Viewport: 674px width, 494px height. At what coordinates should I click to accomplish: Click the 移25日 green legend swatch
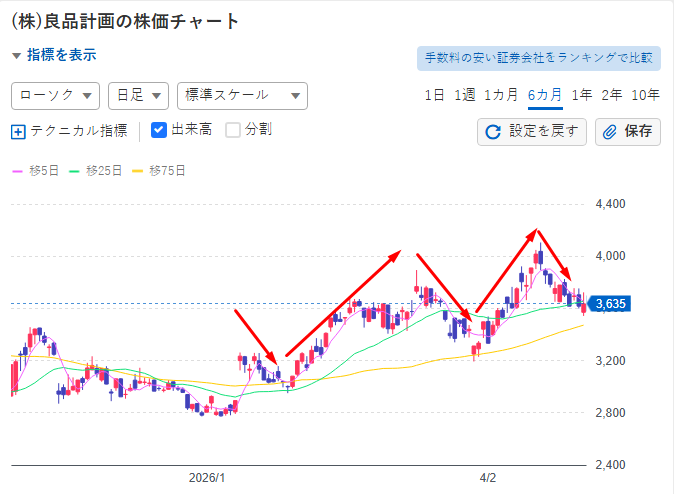tap(74, 171)
